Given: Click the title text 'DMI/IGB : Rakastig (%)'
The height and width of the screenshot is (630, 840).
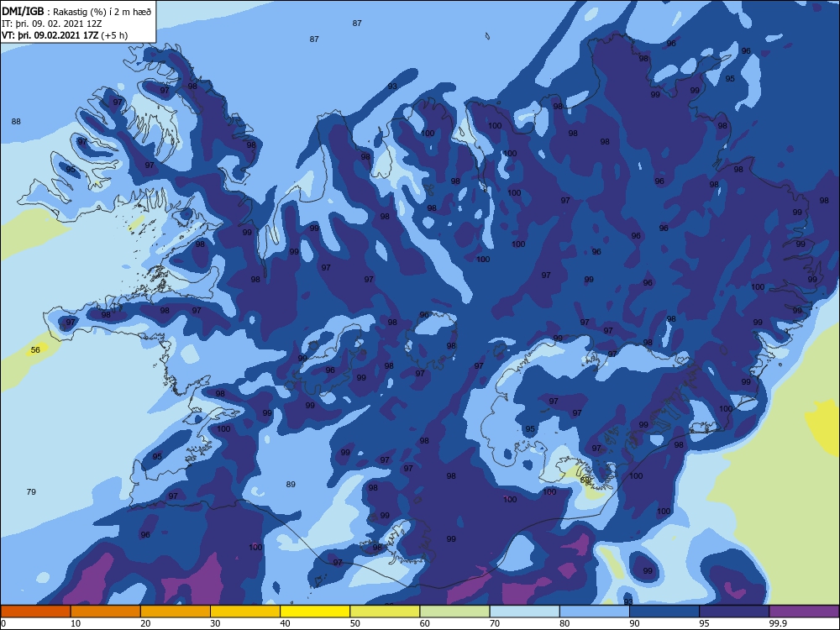Looking at the screenshot, I should click(55, 12).
